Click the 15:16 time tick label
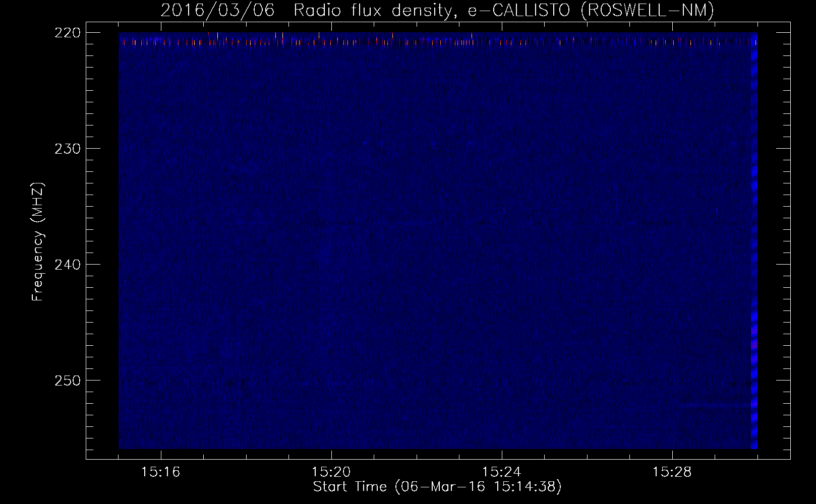 (x=161, y=472)
